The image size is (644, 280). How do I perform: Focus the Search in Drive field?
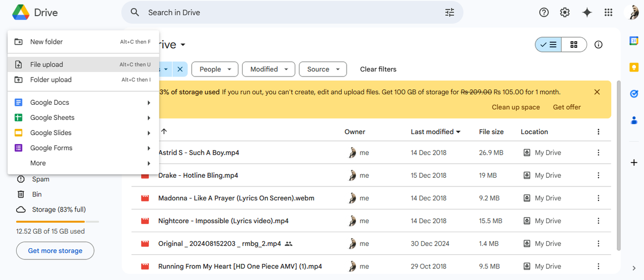pos(292,13)
